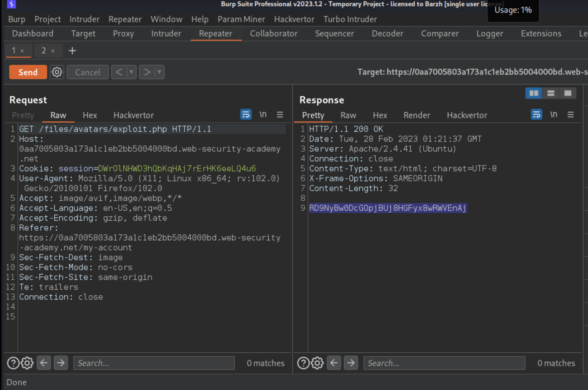
Task: Open the Param Miner menu
Action: pos(241,19)
